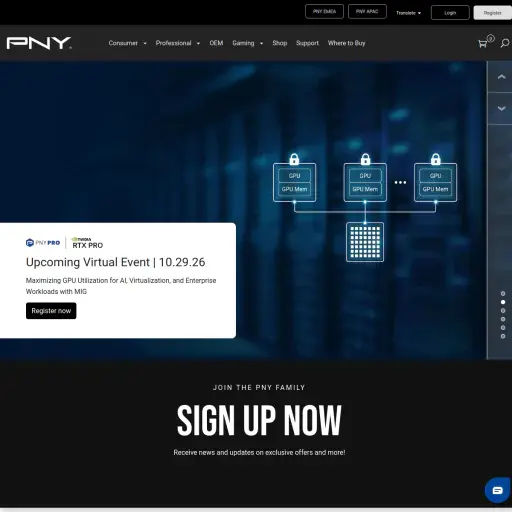Select the fifth carousel dot
This screenshot has height=512, width=512.
503,328
